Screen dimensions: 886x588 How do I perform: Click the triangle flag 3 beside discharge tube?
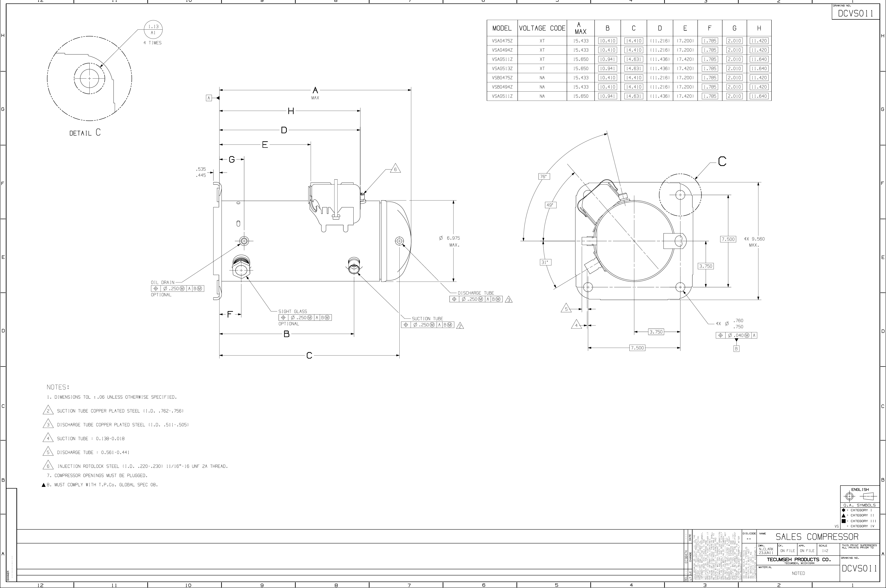(x=508, y=300)
